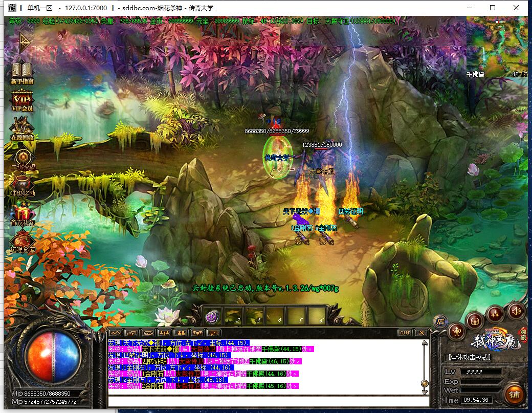Click the 'out' button on chat bar
This screenshot has width=532, height=413.
coord(405,333)
